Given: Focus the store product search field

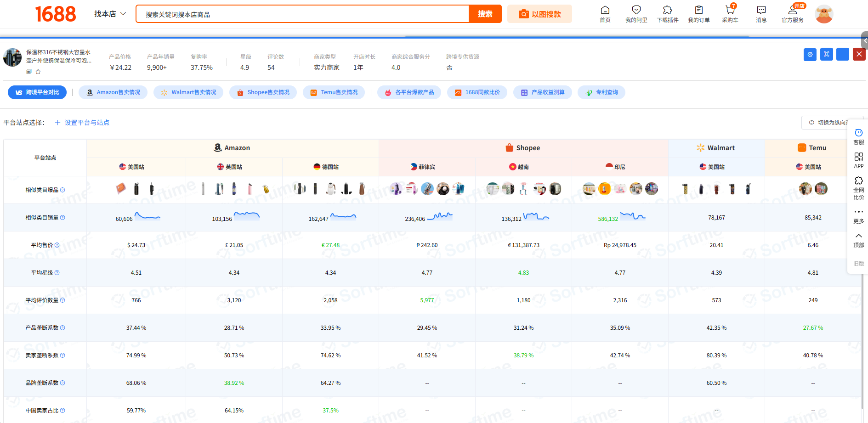Looking at the screenshot, I should [x=303, y=14].
